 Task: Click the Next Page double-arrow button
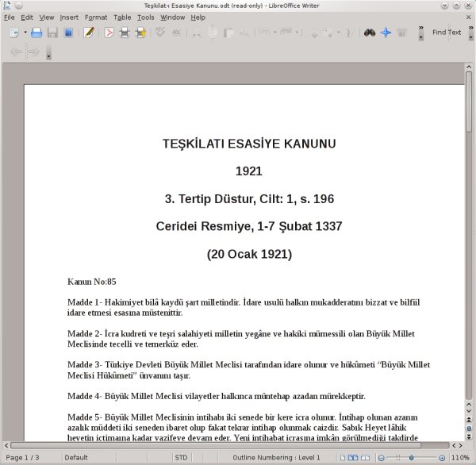click(469, 436)
